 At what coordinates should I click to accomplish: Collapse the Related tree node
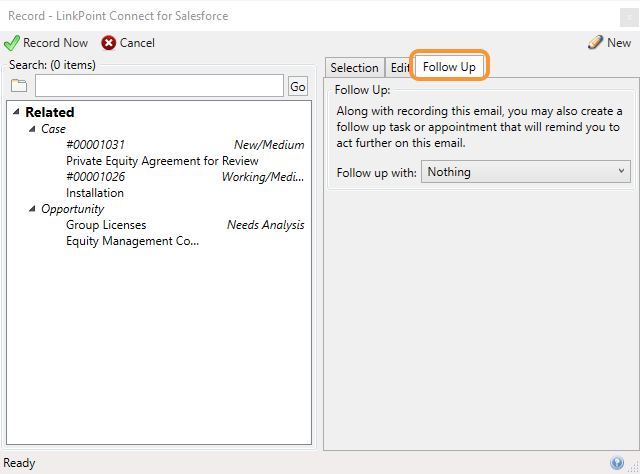16,111
